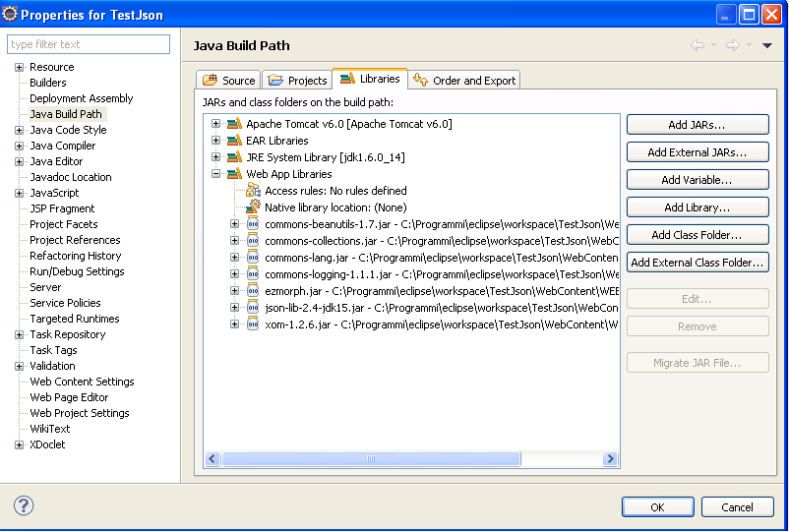
Task: Expand the EAR Libraries entry
Action: [215, 141]
